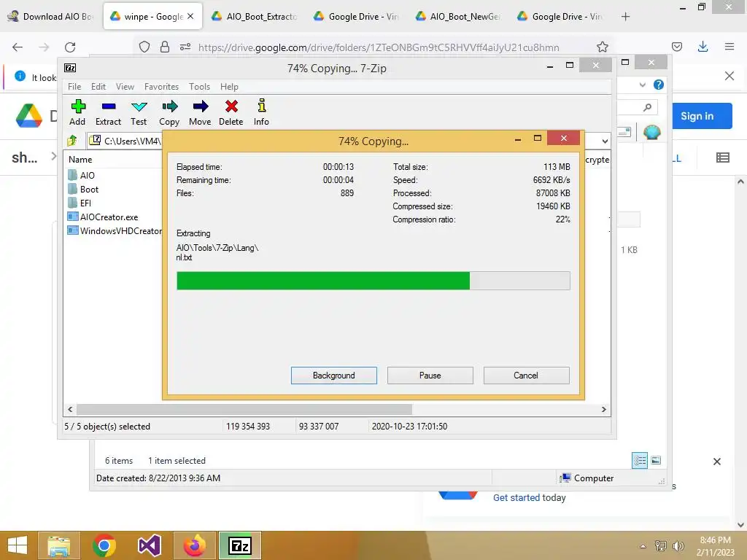Bookmark this page with star
Viewport: 747px width, 560px height.
click(x=602, y=47)
